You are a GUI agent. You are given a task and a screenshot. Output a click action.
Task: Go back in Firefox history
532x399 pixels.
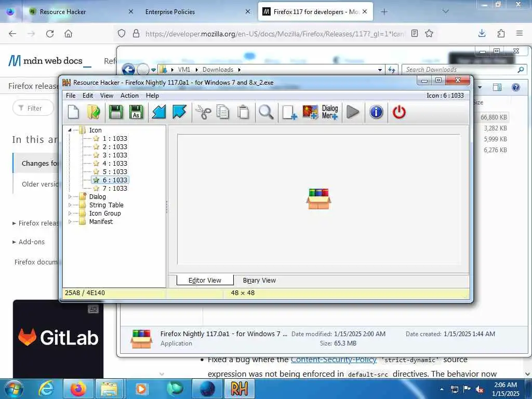point(12,34)
